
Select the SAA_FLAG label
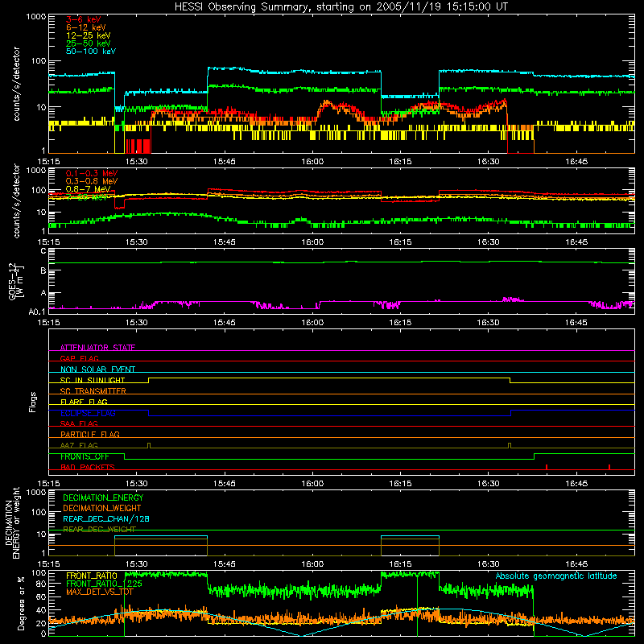79,423
